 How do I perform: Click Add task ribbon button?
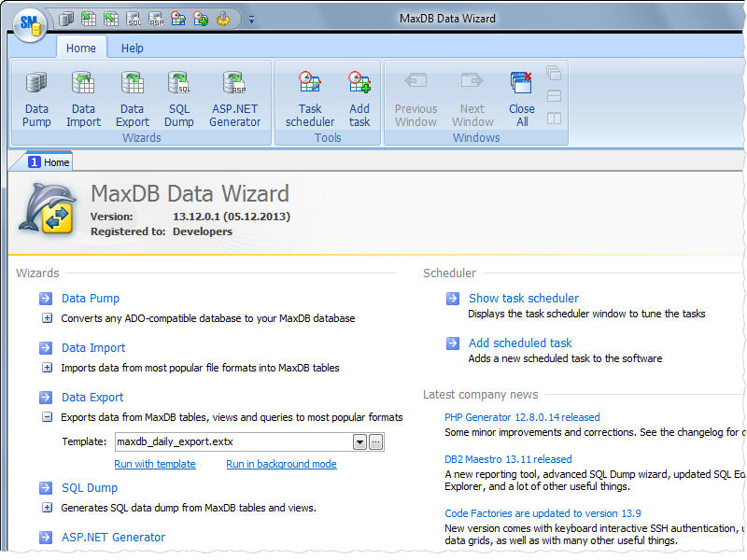[x=359, y=100]
